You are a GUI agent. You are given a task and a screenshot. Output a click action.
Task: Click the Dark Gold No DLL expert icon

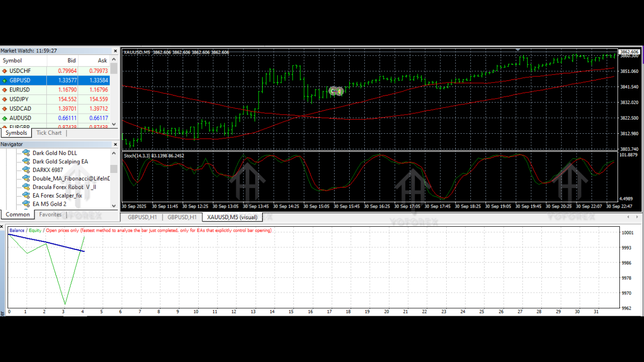(26, 153)
